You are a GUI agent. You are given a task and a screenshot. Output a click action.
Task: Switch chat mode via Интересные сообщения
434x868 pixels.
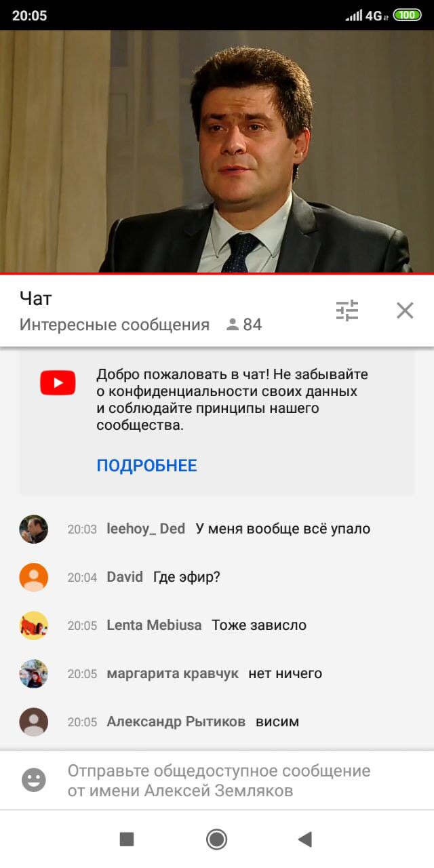(114, 325)
